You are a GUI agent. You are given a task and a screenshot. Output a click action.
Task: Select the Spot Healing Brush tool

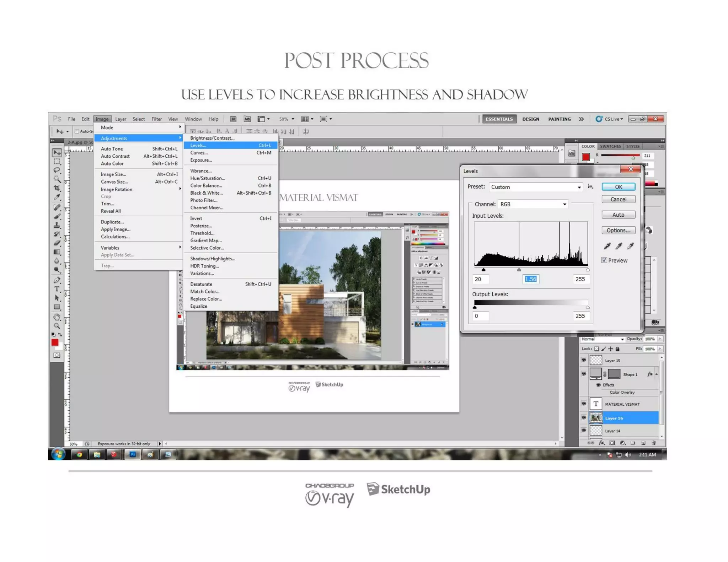click(x=57, y=207)
